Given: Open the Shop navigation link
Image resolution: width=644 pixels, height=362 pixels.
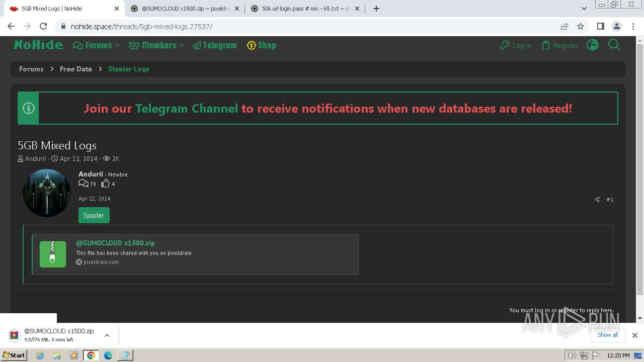Looking at the screenshot, I should pos(261,45).
